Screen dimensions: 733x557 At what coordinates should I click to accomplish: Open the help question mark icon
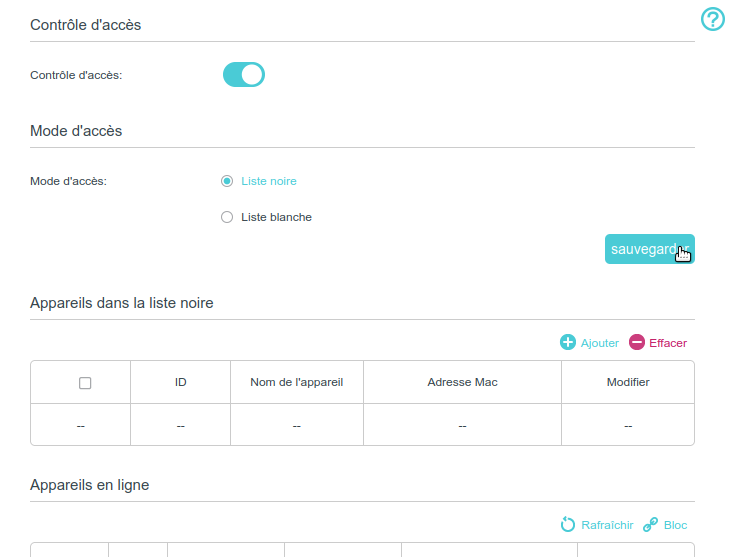pyautogui.click(x=712, y=19)
